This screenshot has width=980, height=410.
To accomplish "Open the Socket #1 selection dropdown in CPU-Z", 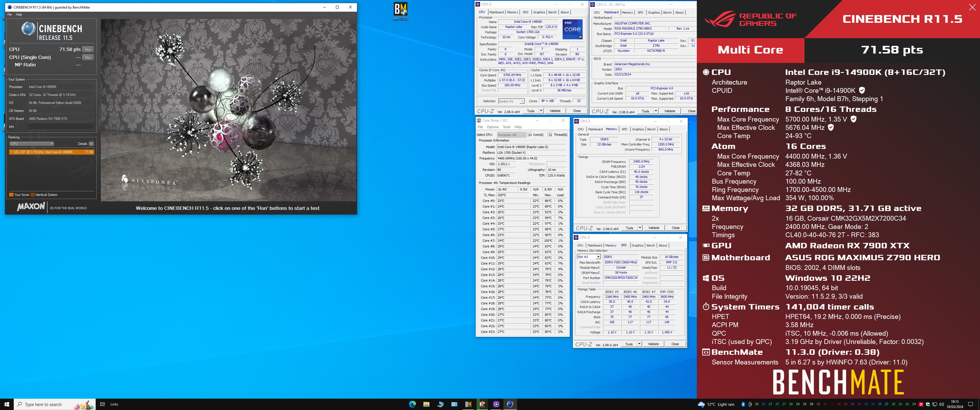I will (x=511, y=101).
